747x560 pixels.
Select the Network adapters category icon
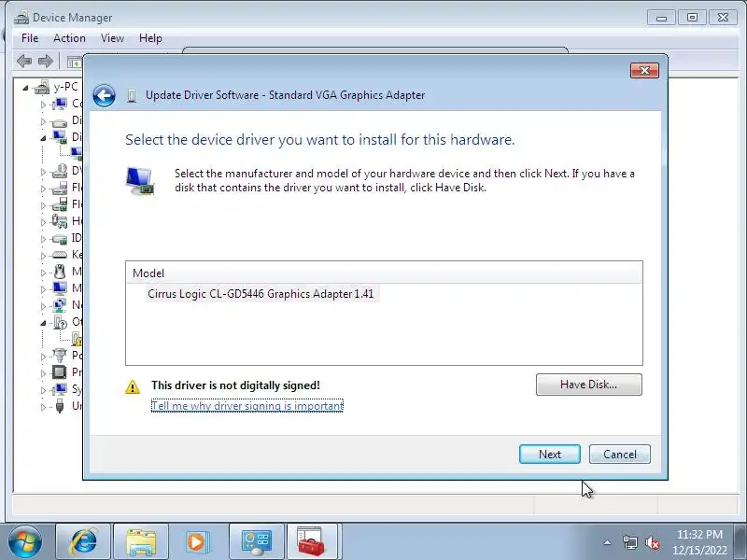coord(60,305)
